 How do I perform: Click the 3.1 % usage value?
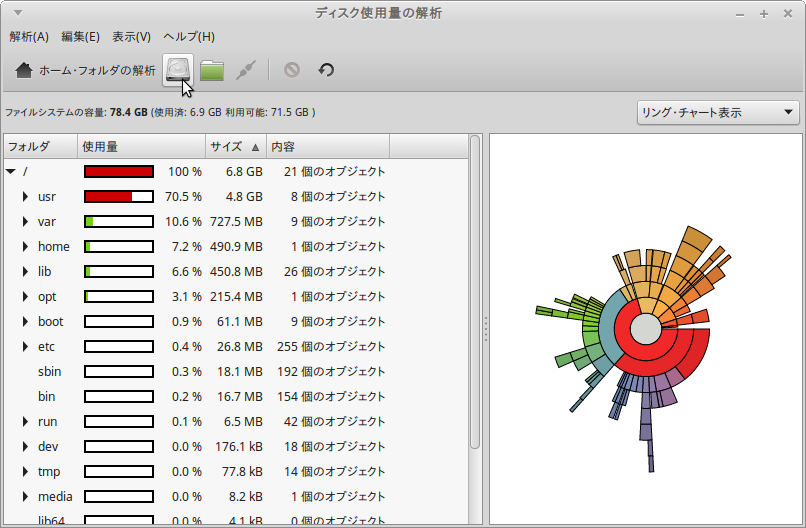pyautogui.click(x=187, y=297)
